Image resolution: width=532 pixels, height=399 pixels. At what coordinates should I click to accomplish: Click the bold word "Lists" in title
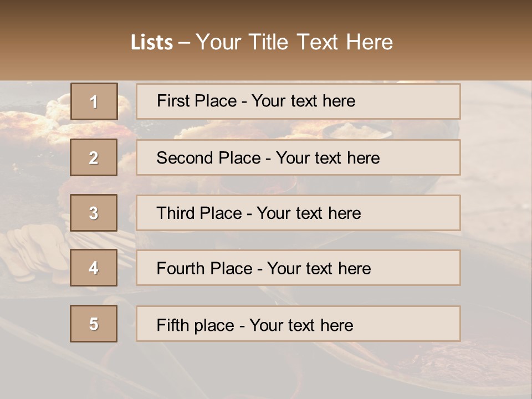pos(152,42)
